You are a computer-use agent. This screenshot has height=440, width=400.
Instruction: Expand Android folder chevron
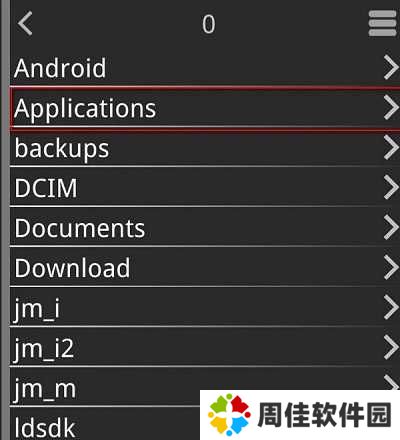391,67
